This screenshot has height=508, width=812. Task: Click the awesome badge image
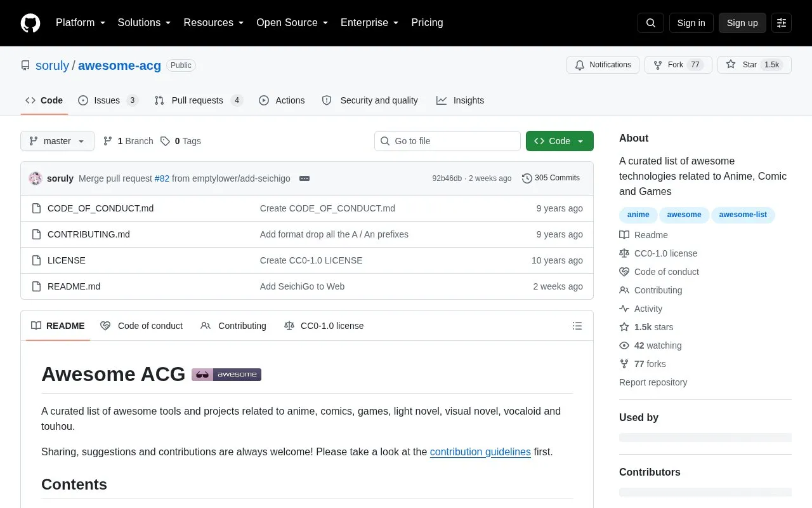pyautogui.click(x=226, y=375)
